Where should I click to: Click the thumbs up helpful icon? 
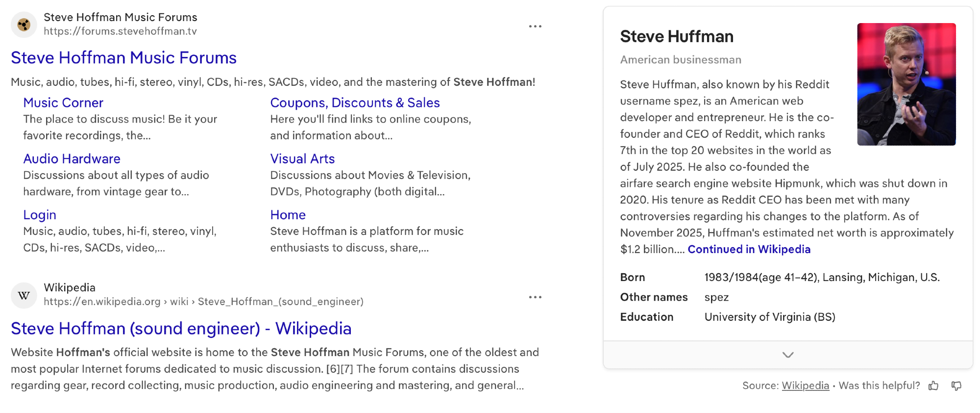[933, 386]
